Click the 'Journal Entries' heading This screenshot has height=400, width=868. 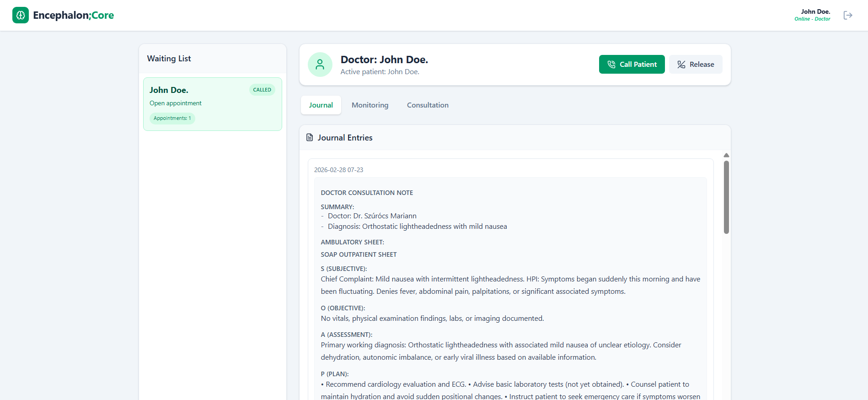point(345,138)
